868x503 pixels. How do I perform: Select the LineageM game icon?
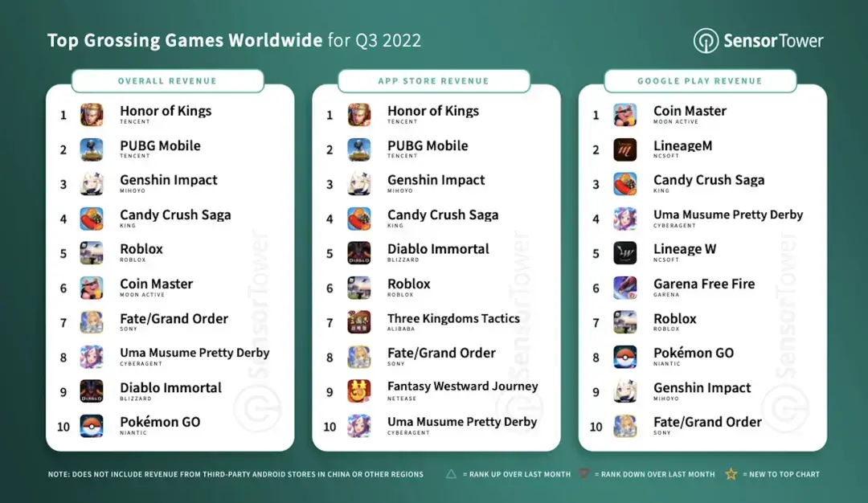[625, 149]
